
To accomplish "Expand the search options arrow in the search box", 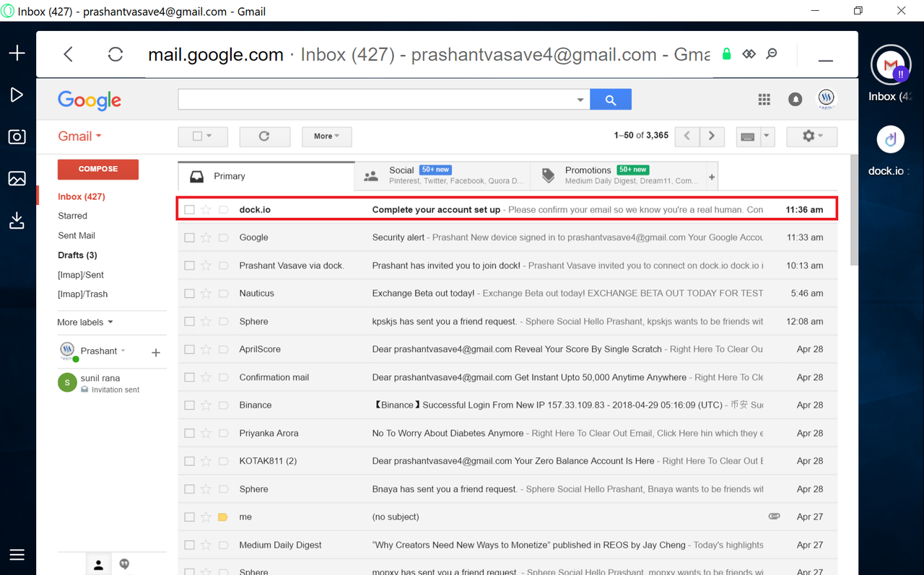I will coord(580,100).
